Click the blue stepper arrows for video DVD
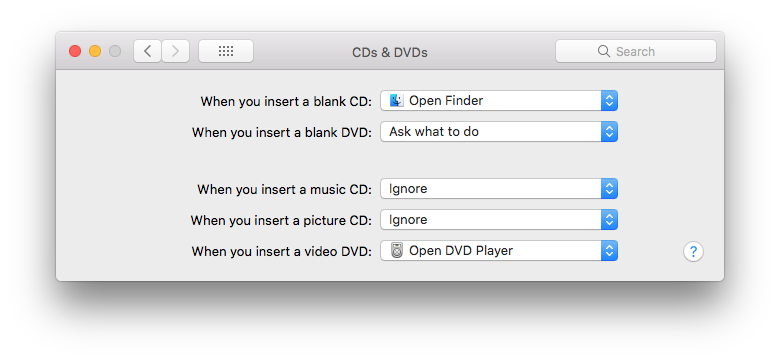 click(609, 251)
